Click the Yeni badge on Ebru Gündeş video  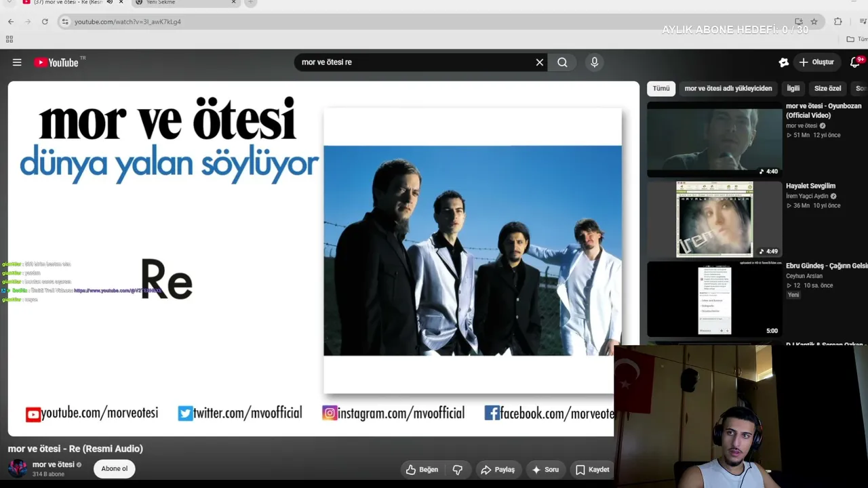click(793, 295)
